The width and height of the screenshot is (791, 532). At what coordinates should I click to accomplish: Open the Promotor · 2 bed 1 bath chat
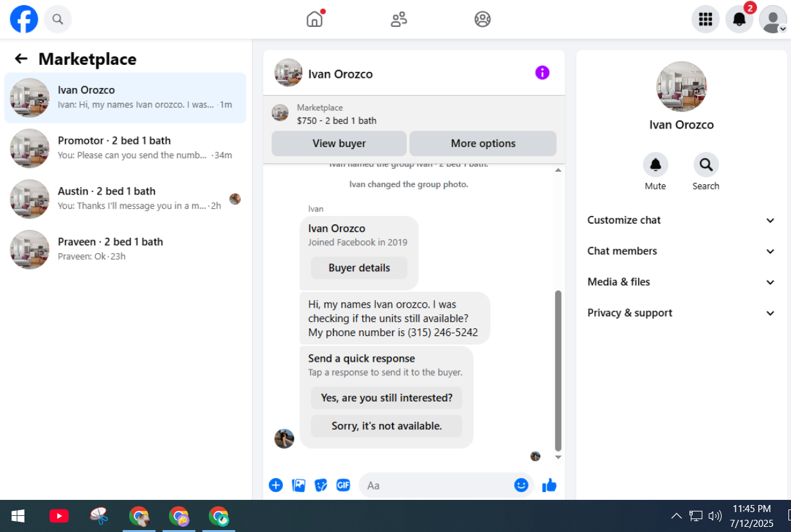pos(125,148)
